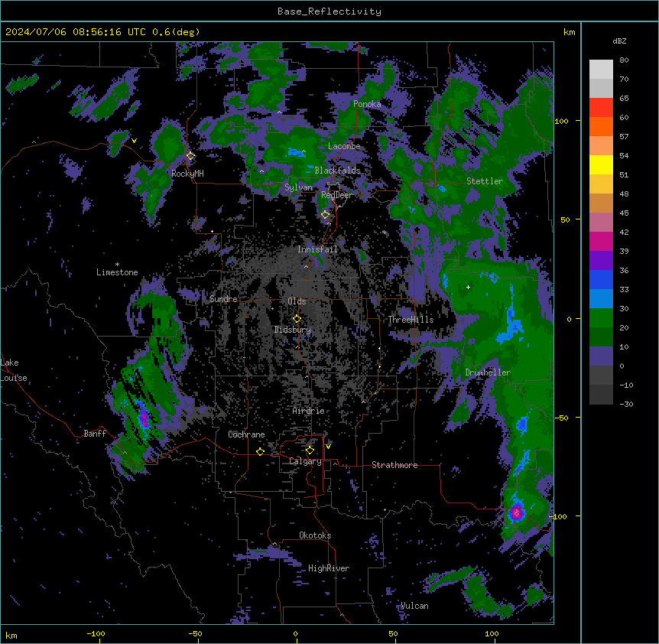Select the Drumheller label

488,372
